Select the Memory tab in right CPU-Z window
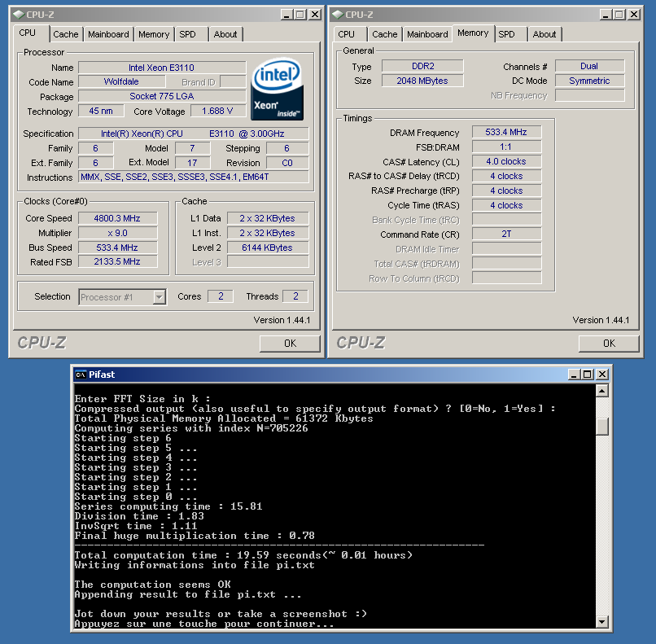 pyautogui.click(x=473, y=33)
